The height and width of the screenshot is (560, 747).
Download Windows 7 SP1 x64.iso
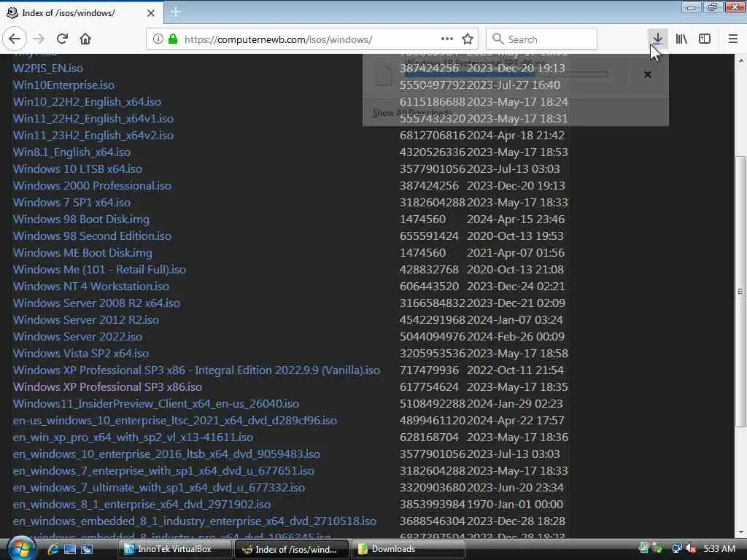(x=71, y=203)
